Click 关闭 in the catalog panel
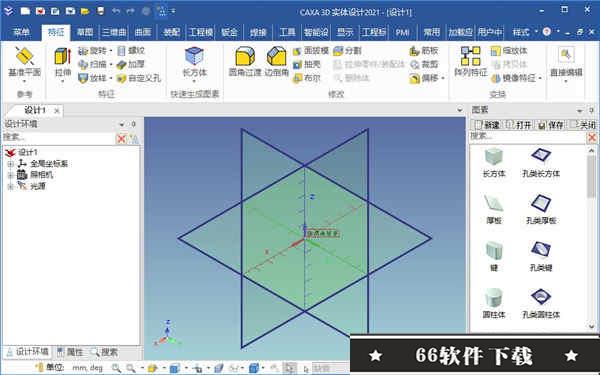Image resolution: width=600 pixels, height=375 pixels. 583,125
